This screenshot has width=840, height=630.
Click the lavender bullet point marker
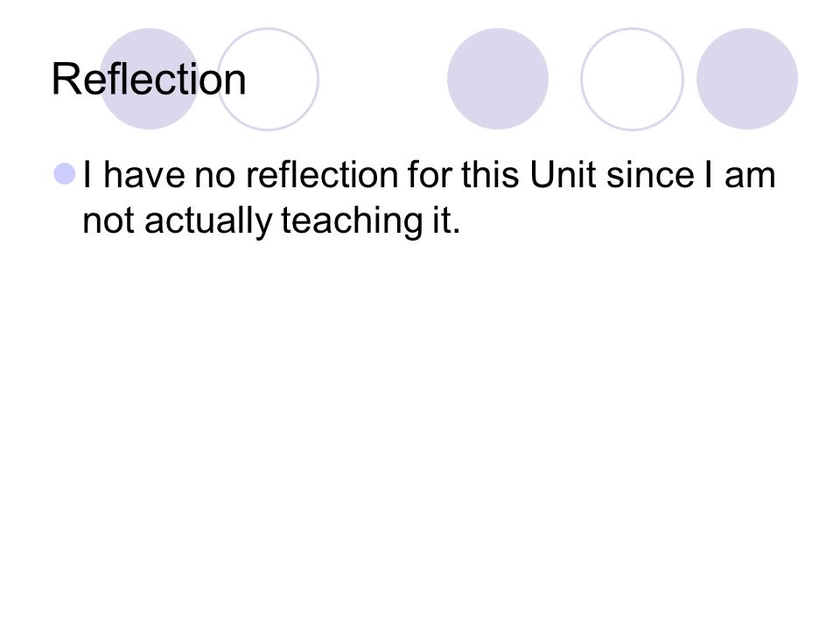click(65, 174)
